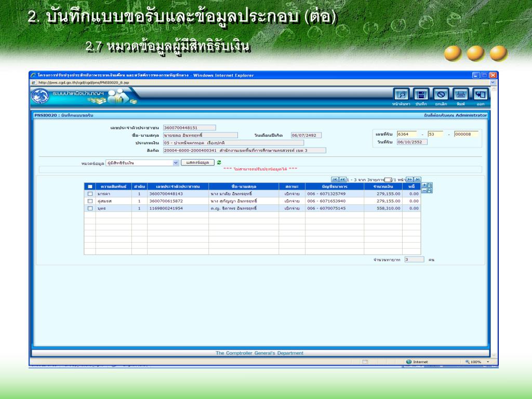Screen dimensions: 532x399
Task: Click the ความสัมพันธ์ column header
Action: coord(114,187)
